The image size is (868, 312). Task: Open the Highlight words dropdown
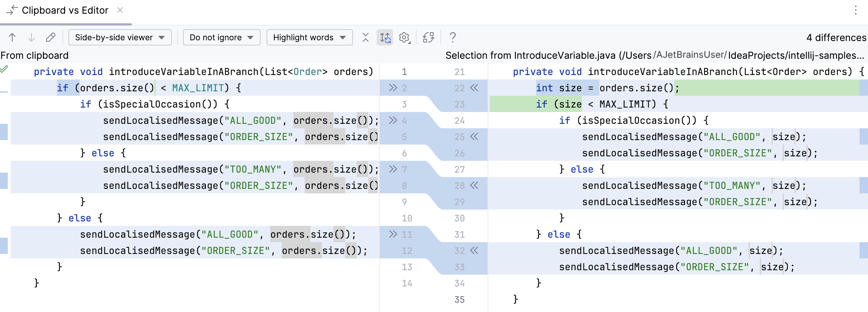coord(309,37)
